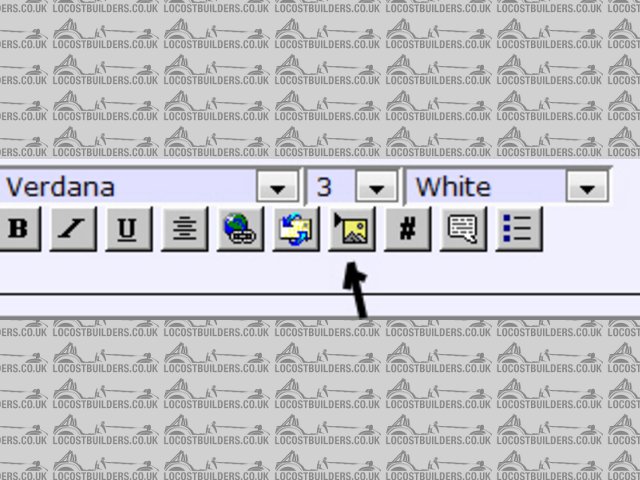Underline text using the U button
Image resolution: width=640 pixels, height=480 pixels.
click(129, 229)
